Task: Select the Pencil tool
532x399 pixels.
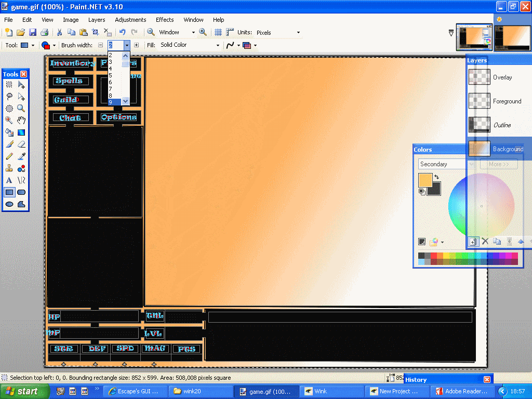Action: [9, 156]
